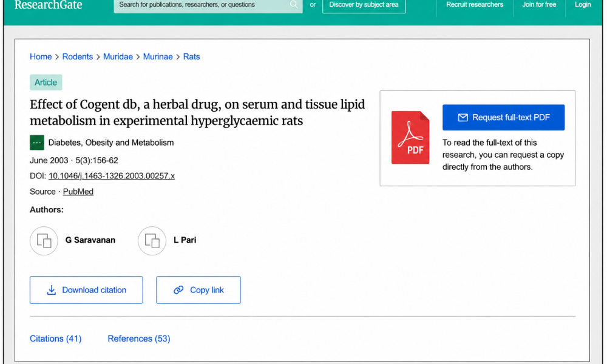
Task: Click the Download citation button
Action: [x=86, y=290]
